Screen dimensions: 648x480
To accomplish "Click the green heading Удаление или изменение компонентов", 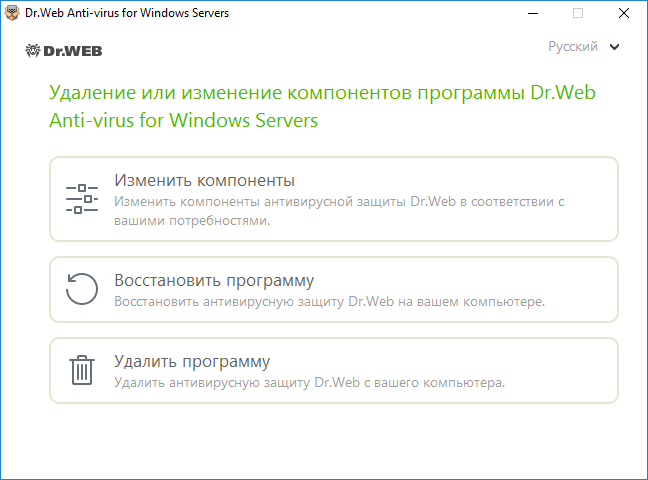I will [x=322, y=106].
